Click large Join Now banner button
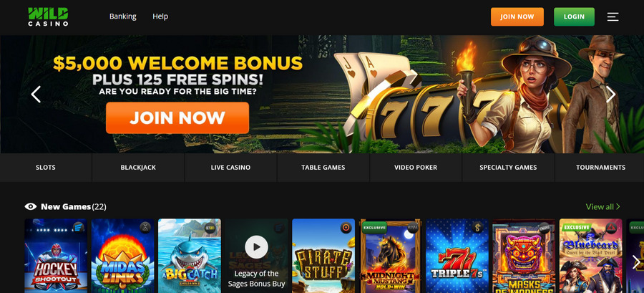The image size is (644, 293). tap(177, 118)
